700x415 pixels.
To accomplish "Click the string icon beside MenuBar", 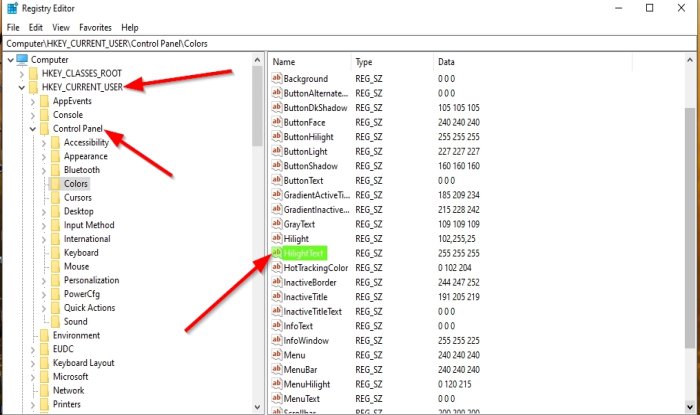I will coord(277,369).
